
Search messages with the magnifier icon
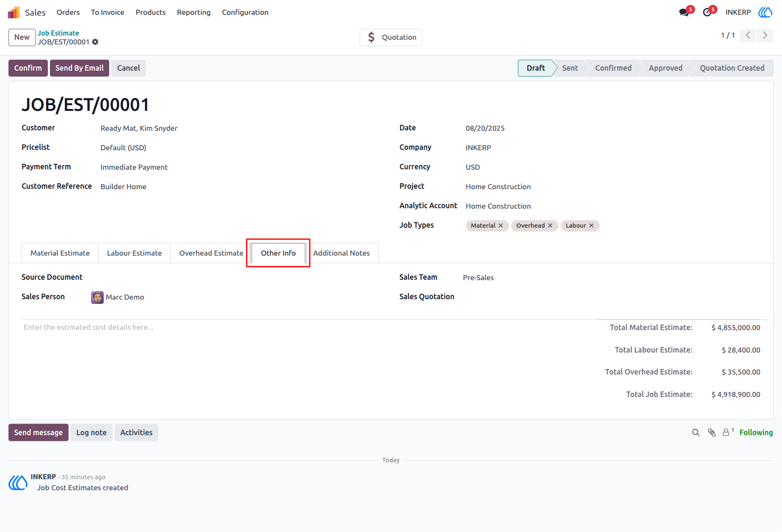coord(696,433)
